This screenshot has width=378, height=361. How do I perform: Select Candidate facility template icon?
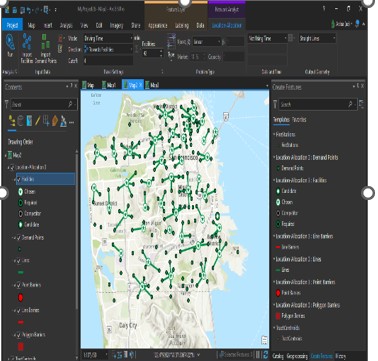coord(278,191)
